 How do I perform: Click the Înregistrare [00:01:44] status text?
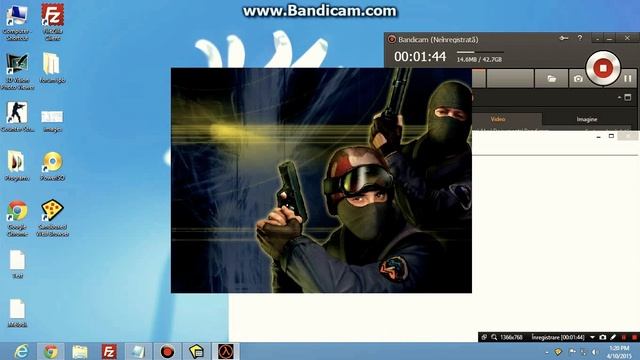(558, 337)
